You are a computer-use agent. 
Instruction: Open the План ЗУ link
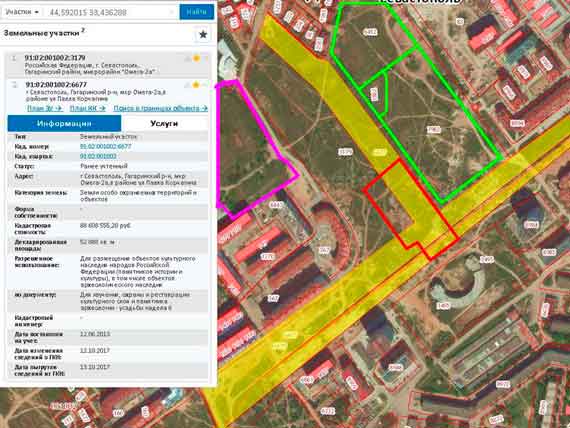click(x=45, y=108)
